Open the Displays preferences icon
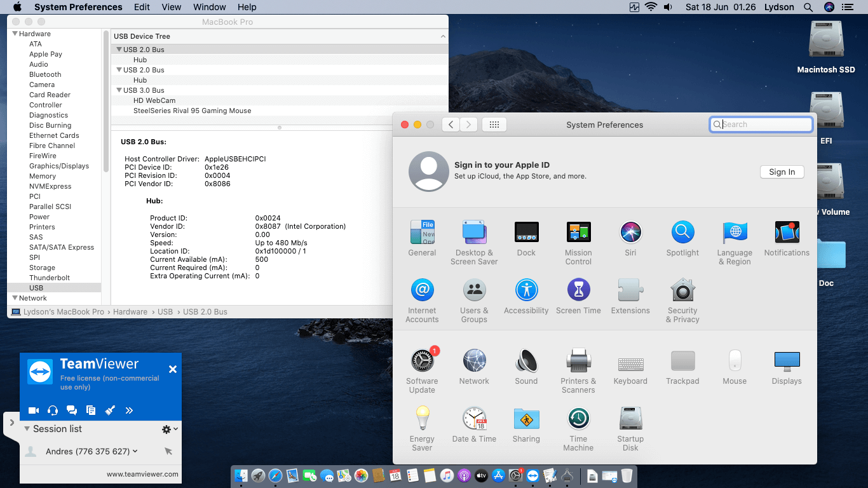The image size is (868, 488). pos(787,361)
